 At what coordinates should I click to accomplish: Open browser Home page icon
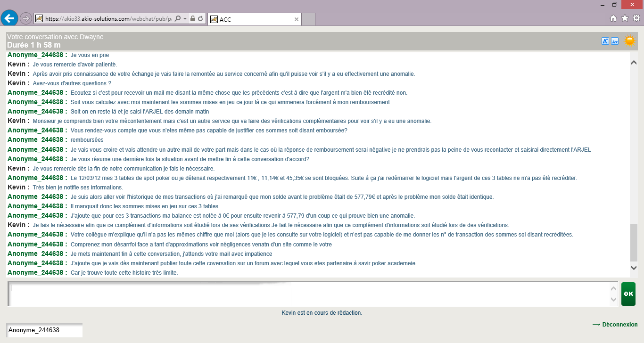click(x=613, y=18)
